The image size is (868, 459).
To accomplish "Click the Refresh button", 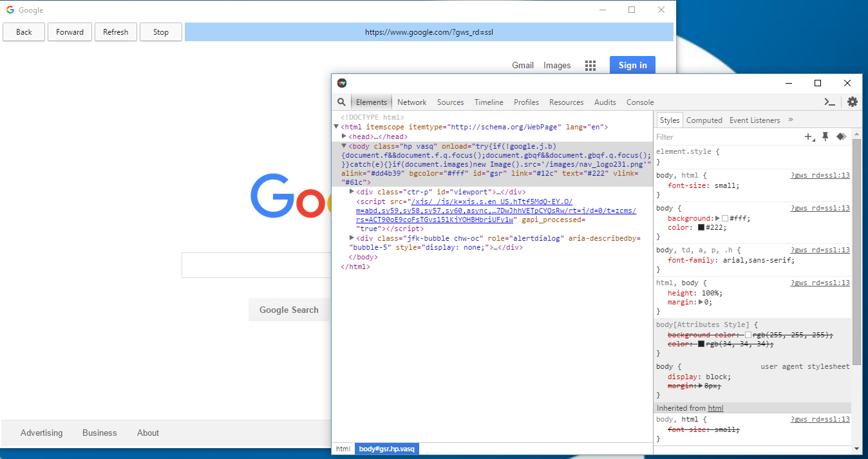I will 116,32.
